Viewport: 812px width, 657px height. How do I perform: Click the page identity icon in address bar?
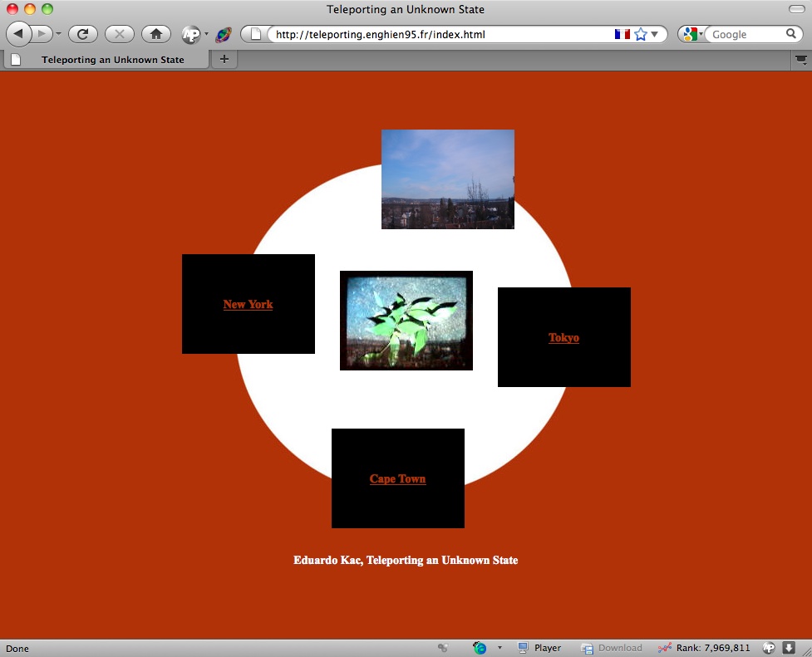point(256,34)
